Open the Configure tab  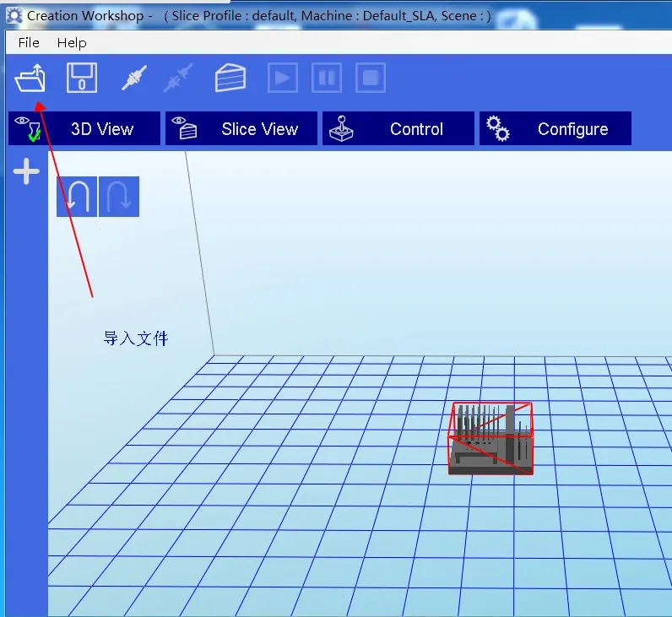point(555,128)
